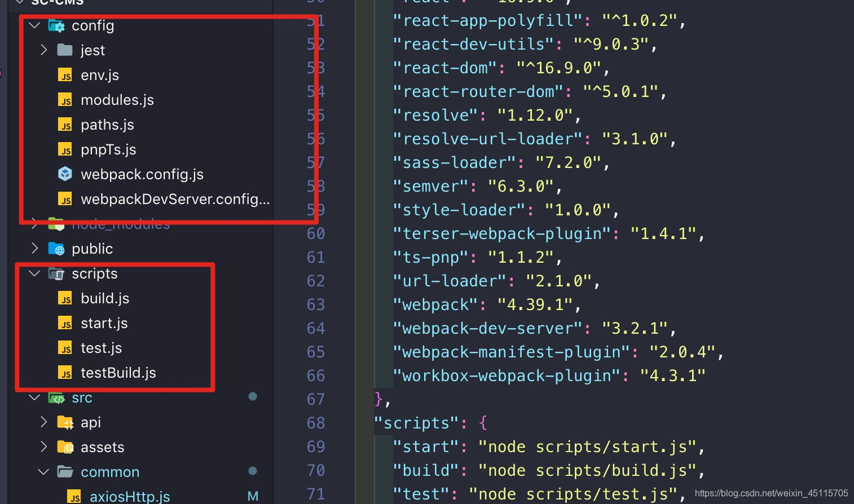
Task: Click the JS icon beside modules.js
Action: coord(65,100)
